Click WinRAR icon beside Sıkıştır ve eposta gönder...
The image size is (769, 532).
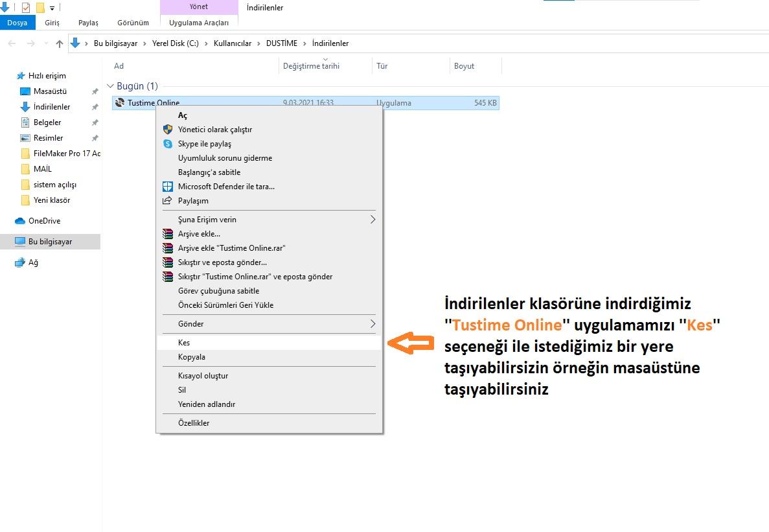168,262
